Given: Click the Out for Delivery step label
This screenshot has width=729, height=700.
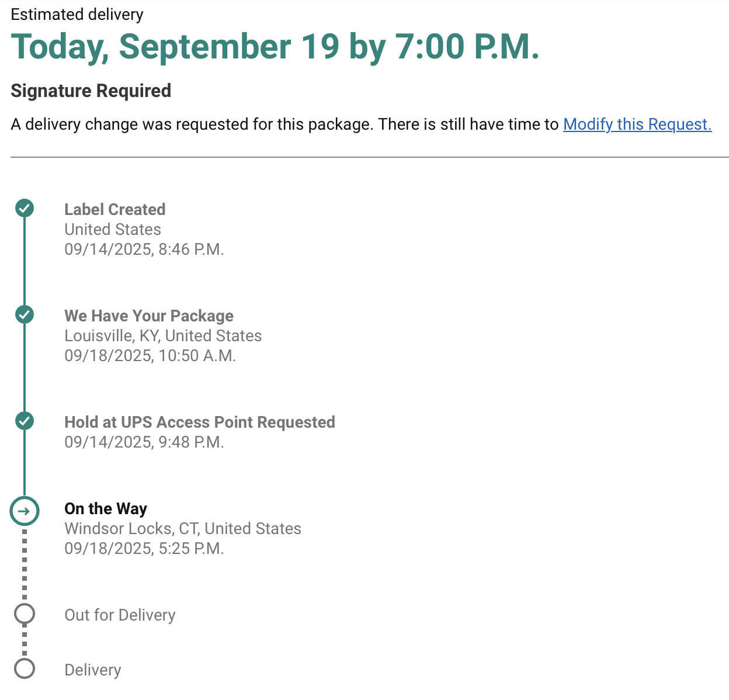Looking at the screenshot, I should tap(120, 615).
